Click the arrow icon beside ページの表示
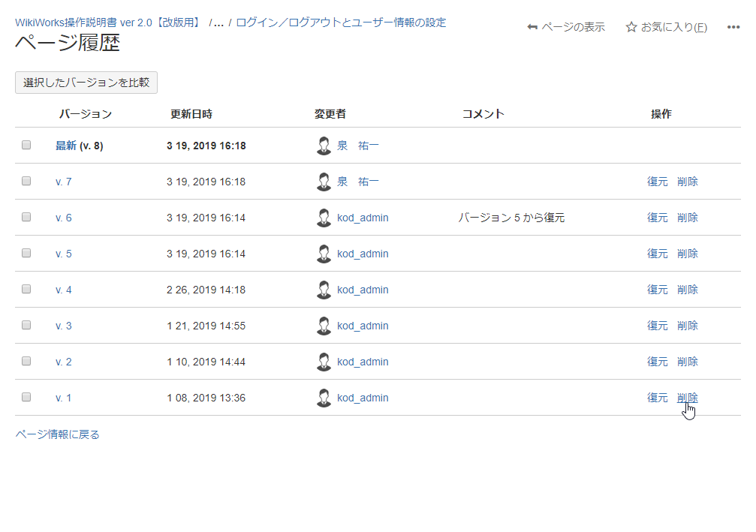 pyautogui.click(x=532, y=28)
